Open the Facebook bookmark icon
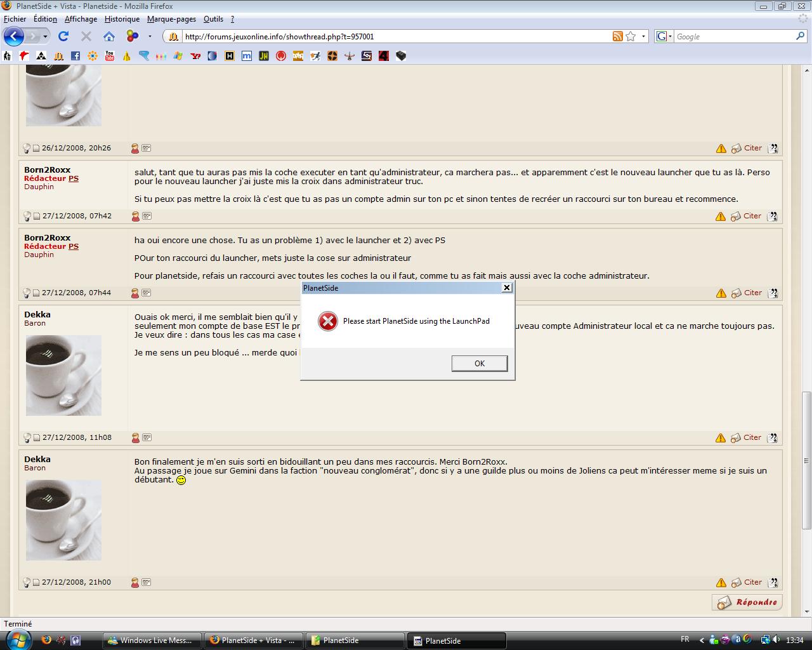812x650 pixels. click(75, 56)
